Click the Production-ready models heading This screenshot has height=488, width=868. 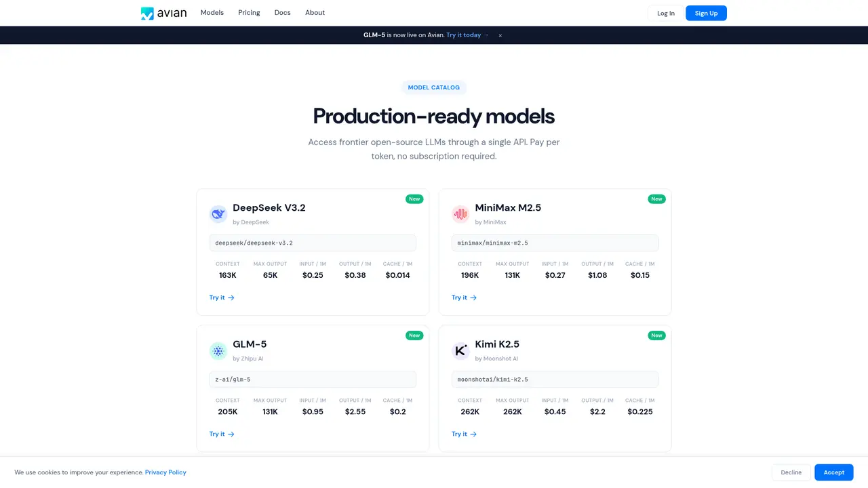click(x=434, y=117)
